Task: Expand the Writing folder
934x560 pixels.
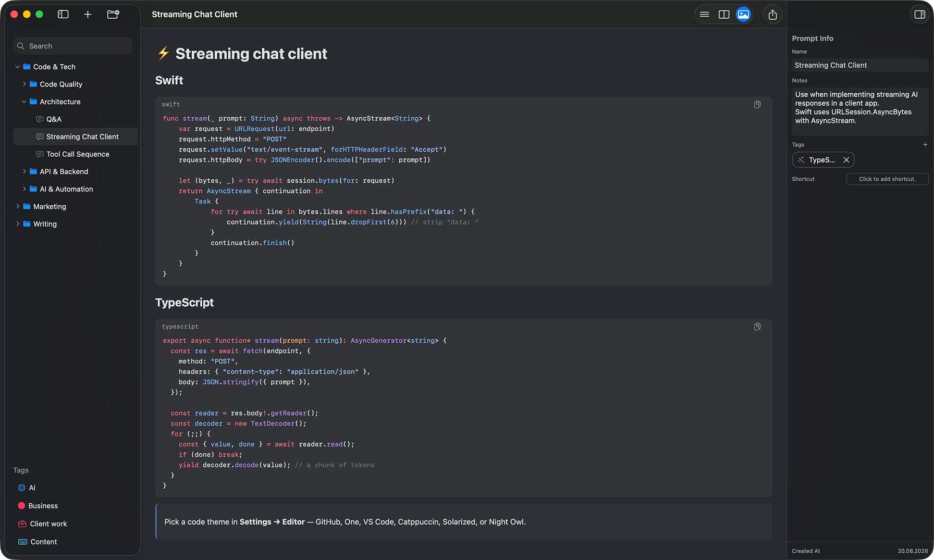Action: [17, 224]
